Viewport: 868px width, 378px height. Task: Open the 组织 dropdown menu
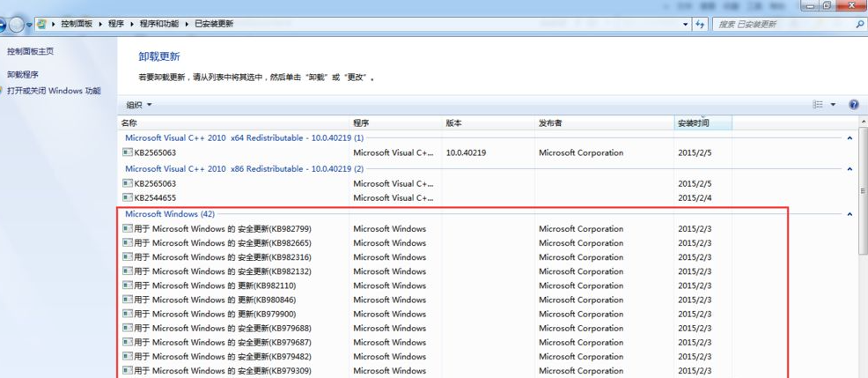click(x=139, y=105)
